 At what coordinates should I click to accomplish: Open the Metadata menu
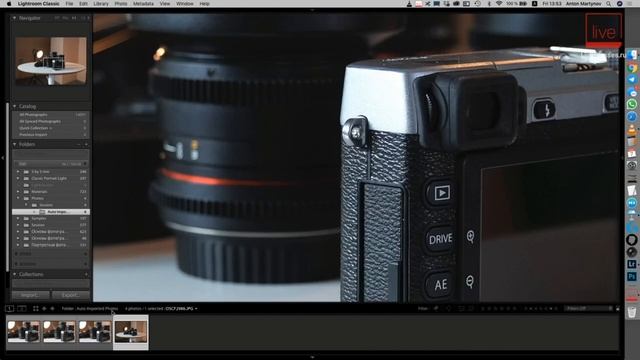143,4
